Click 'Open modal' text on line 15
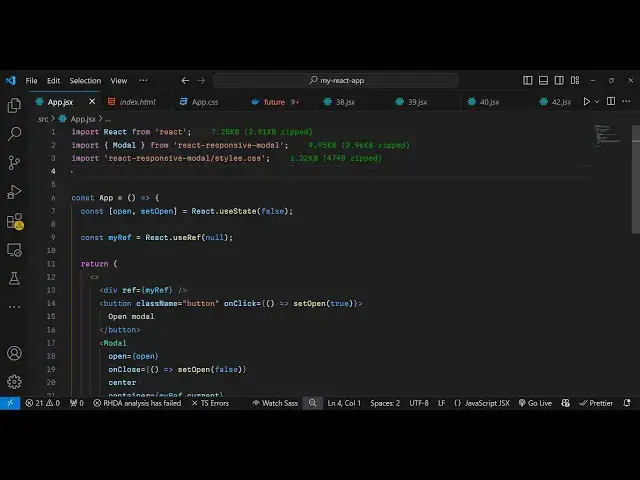 point(131,316)
